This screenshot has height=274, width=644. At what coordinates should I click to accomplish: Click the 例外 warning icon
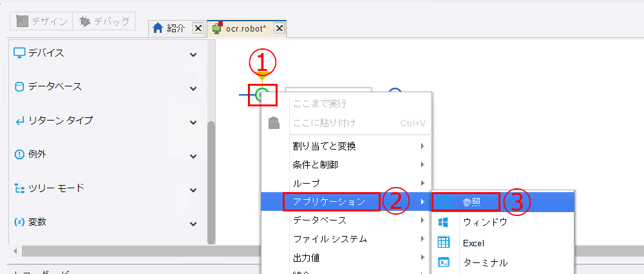(19, 155)
